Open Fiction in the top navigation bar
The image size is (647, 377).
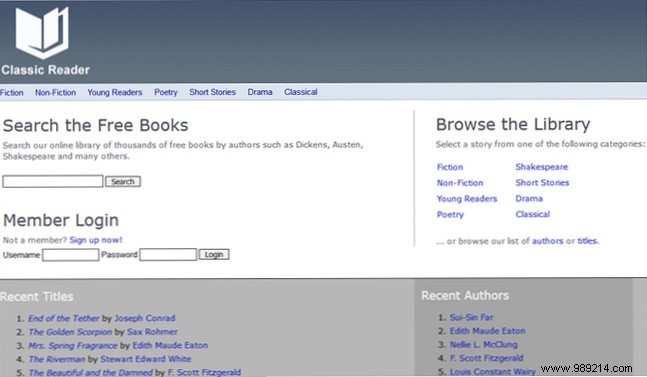tap(12, 92)
